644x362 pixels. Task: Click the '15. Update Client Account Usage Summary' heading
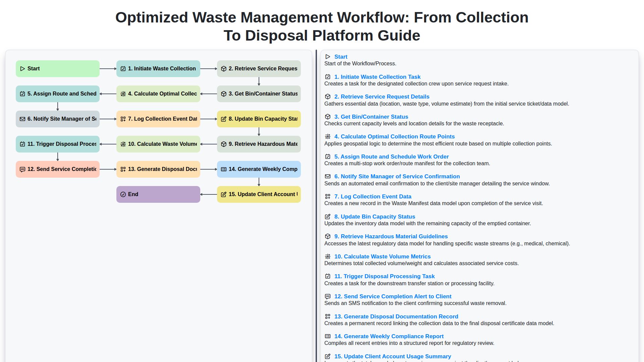[392, 356]
